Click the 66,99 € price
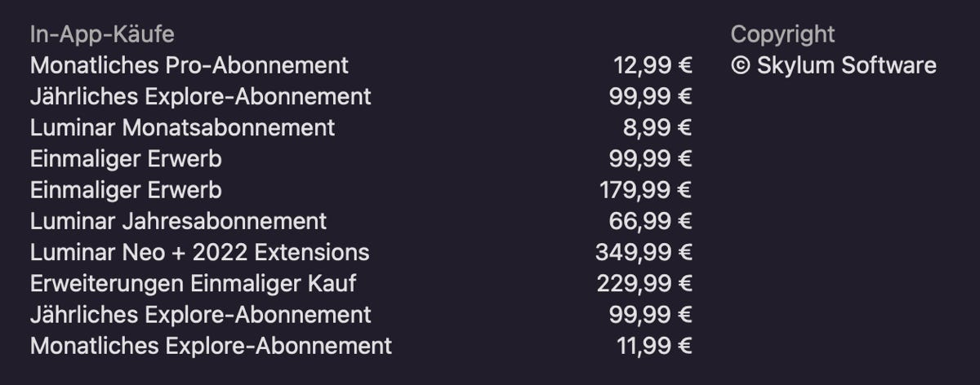 [650, 221]
